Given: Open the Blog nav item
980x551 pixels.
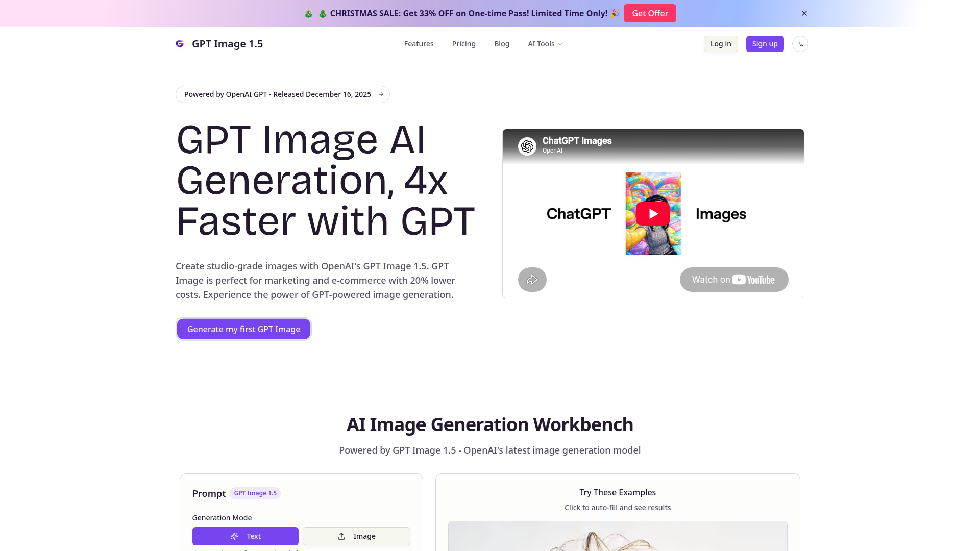Looking at the screenshot, I should (502, 44).
